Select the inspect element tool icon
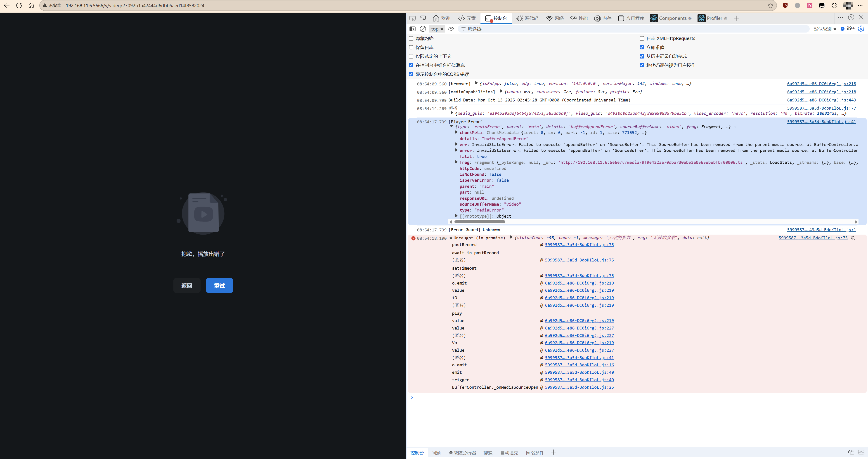 click(412, 18)
